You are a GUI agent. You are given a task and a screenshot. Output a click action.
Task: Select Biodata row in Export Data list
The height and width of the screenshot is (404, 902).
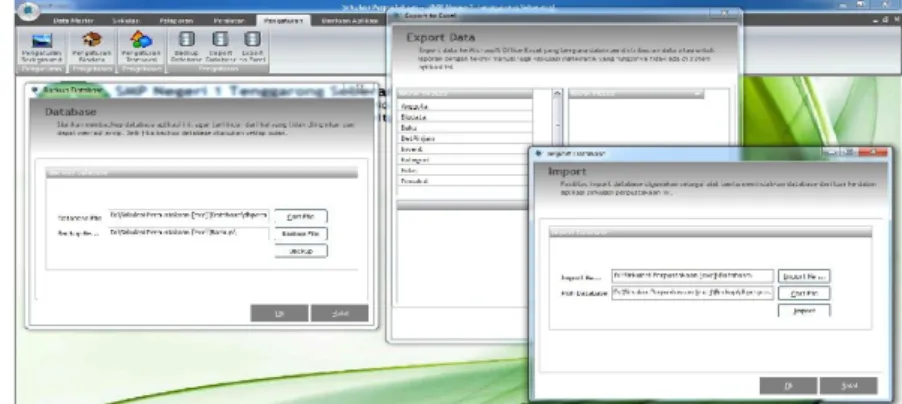coord(465,117)
